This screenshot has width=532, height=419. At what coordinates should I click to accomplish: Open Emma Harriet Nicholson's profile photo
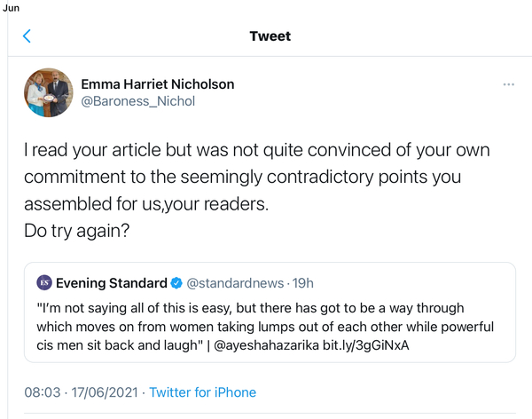(x=49, y=92)
